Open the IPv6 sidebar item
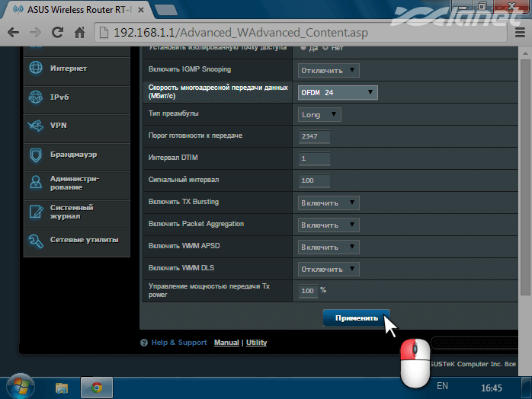The height and width of the screenshot is (399, 532). pyautogui.click(x=59, y=97)
